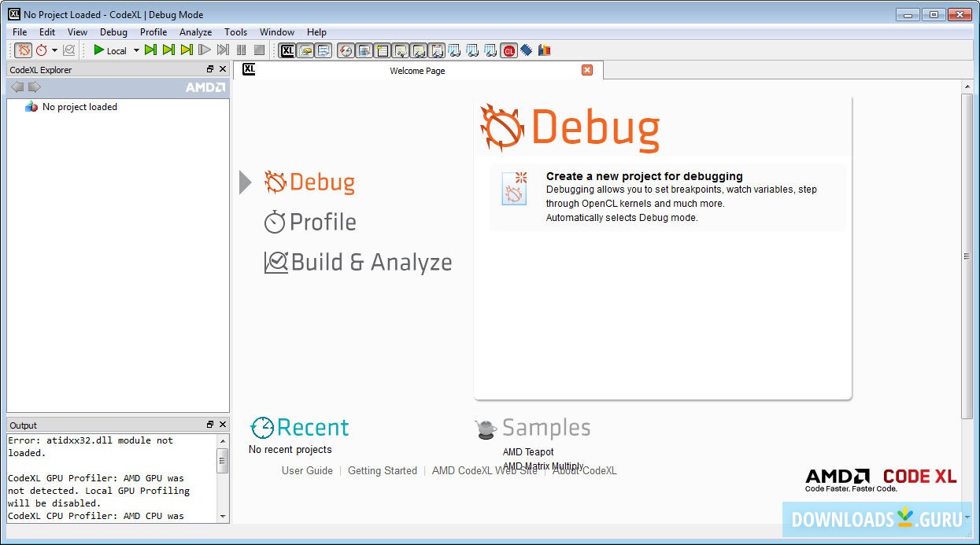The height and width of the screenshot is (545, 980).
Task: Click the Recent section clock icon
Action: pyautogui.click(x=262, y=428)
